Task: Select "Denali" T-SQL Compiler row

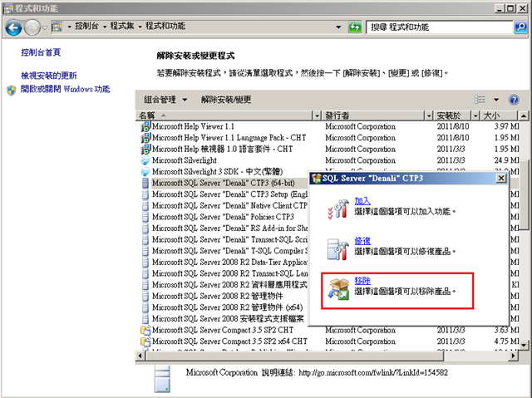Action: [224, 251]
